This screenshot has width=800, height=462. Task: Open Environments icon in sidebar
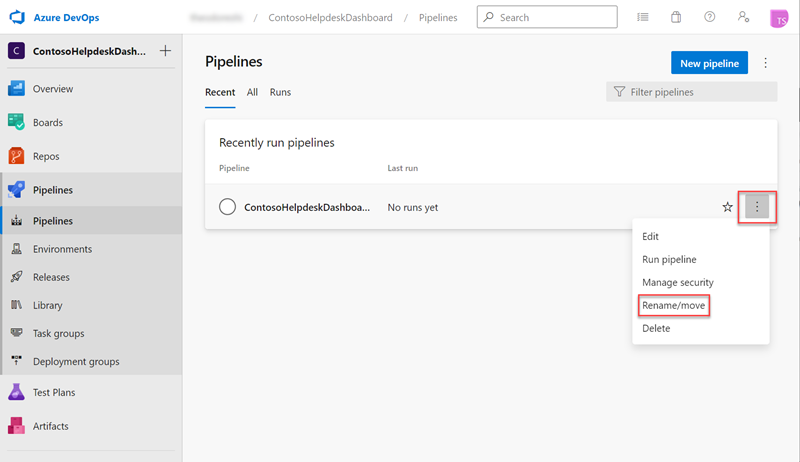tap(17, 249)
